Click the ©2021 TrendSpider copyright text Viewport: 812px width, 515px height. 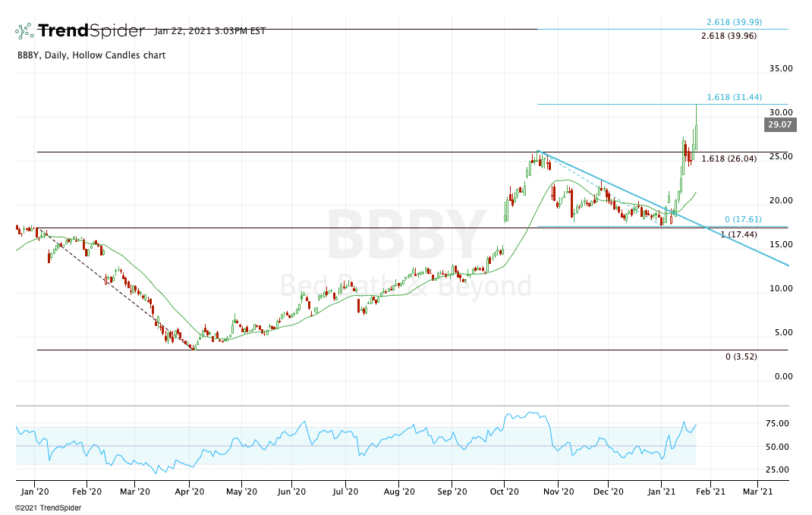coord(48,508)
